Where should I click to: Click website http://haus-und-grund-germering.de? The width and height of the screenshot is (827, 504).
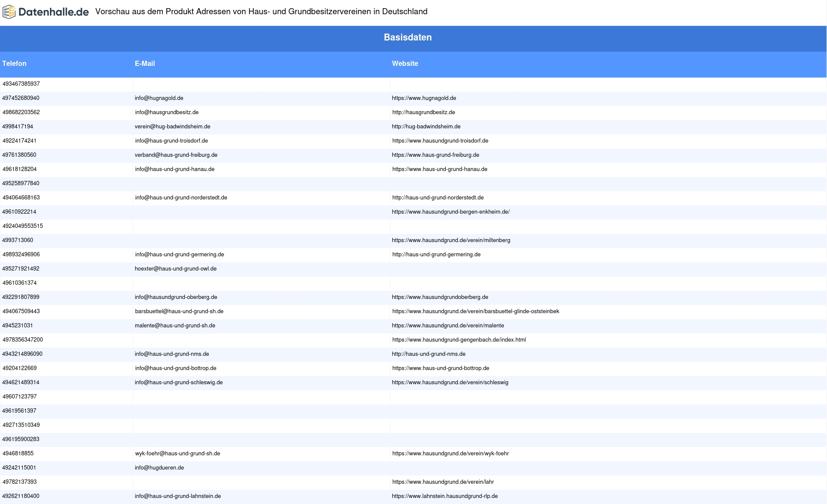pyautogui.click(x=436, y=255)
